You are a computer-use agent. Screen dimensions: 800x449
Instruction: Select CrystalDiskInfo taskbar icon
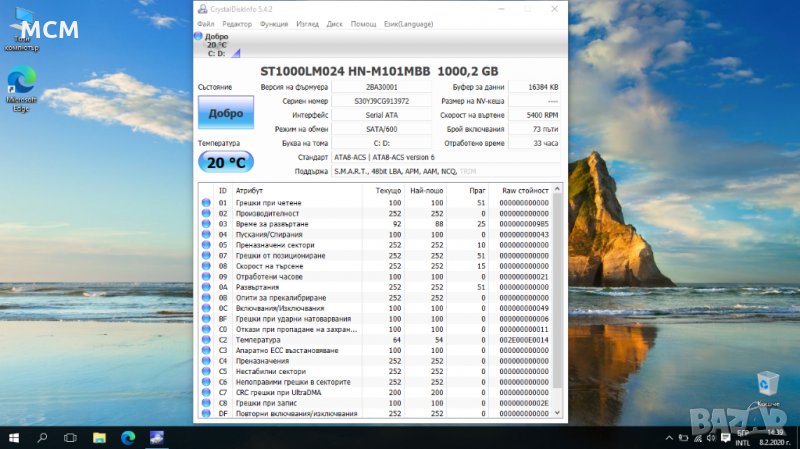pos(157,438)
